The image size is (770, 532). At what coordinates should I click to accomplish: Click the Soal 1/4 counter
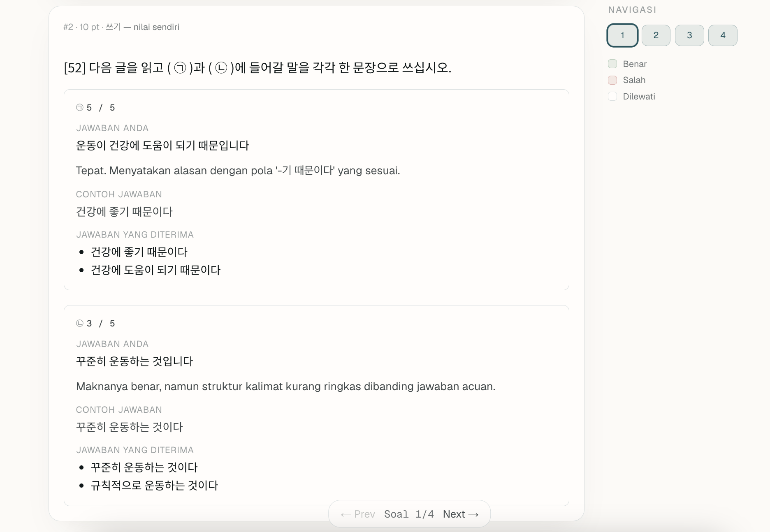point(409,514)
